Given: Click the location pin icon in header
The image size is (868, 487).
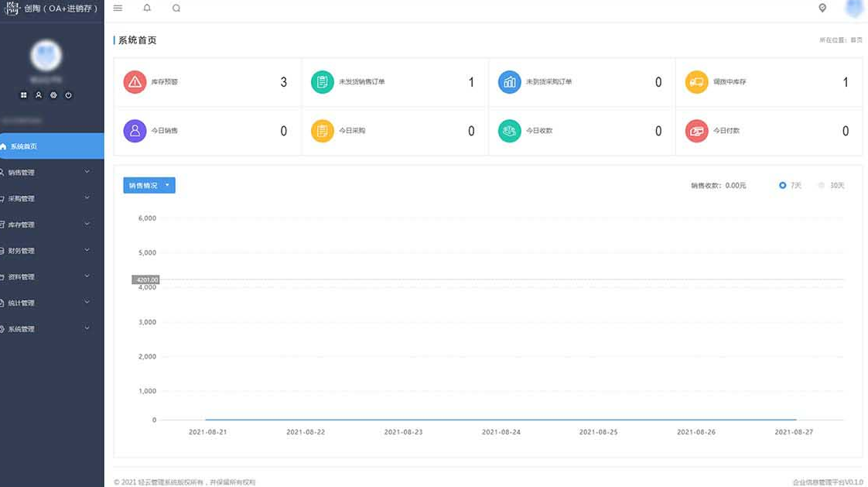Looking at the screenshot, I should 822,8.
